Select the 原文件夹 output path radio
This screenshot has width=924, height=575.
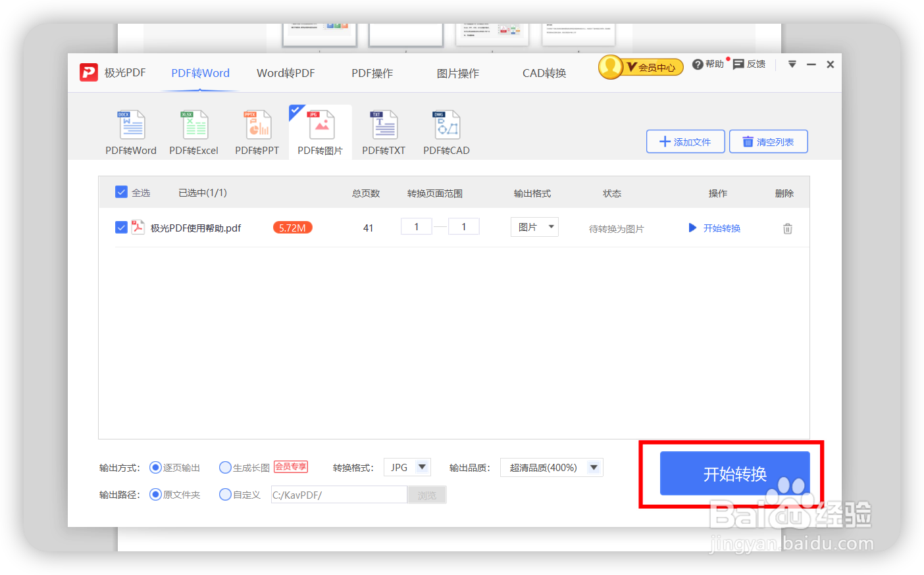click(155, 494)
